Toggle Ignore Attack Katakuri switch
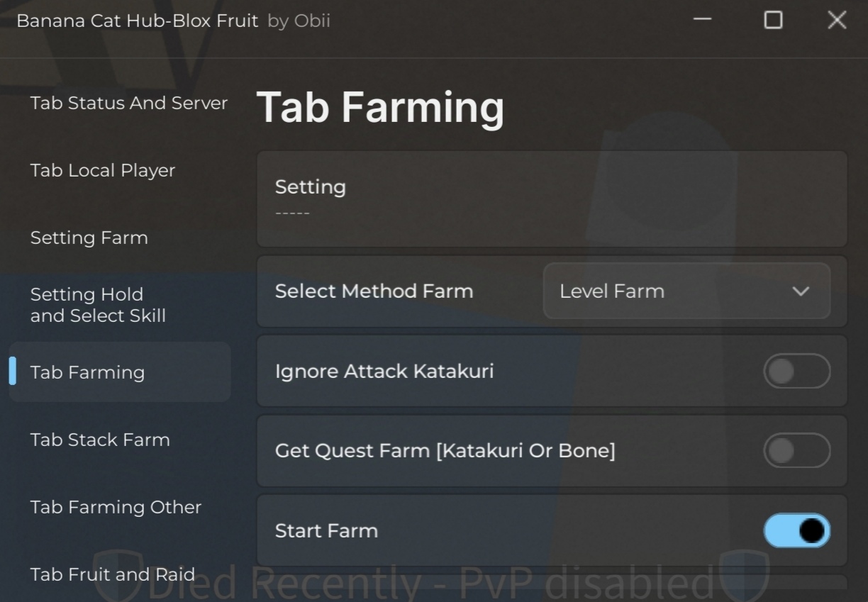 coord(796,372)
